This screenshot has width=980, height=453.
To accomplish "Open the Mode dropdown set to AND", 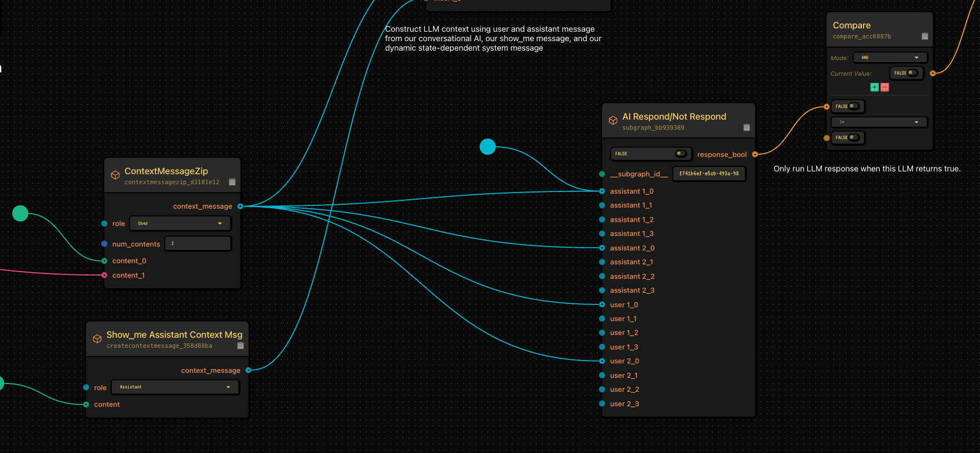I will click(x=890, y=57).
